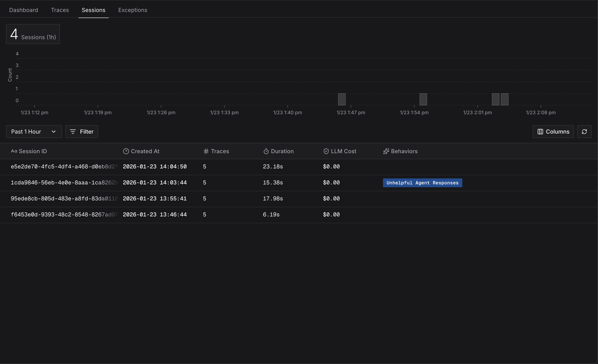Click the chevron on the time range selector
The height and width of the screenshot is (364, 598).
[54, 132]
